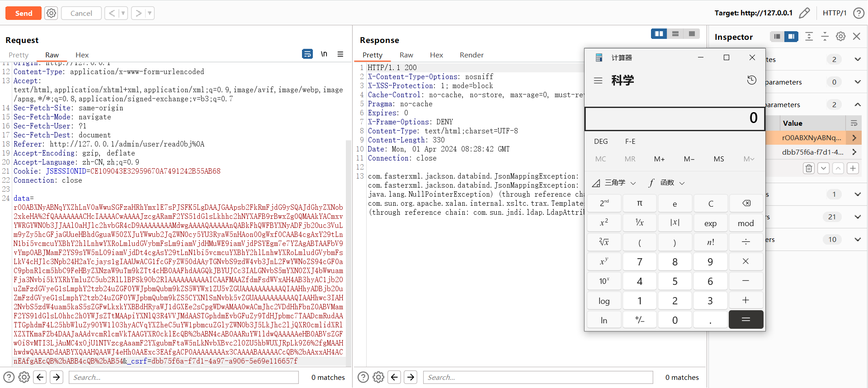Click Calculator backspace key
This screenshot has width=868, height=388.
(x=746, y=203)
